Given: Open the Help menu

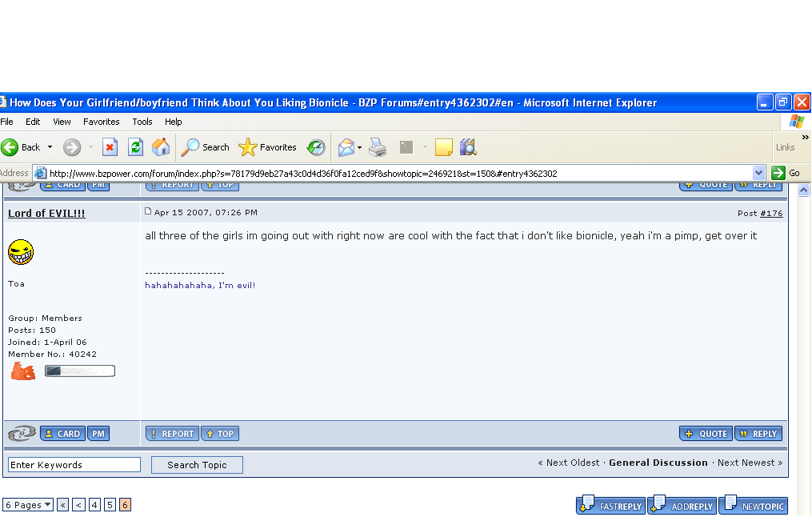Looking at the screenshot, I should [174, 122].
